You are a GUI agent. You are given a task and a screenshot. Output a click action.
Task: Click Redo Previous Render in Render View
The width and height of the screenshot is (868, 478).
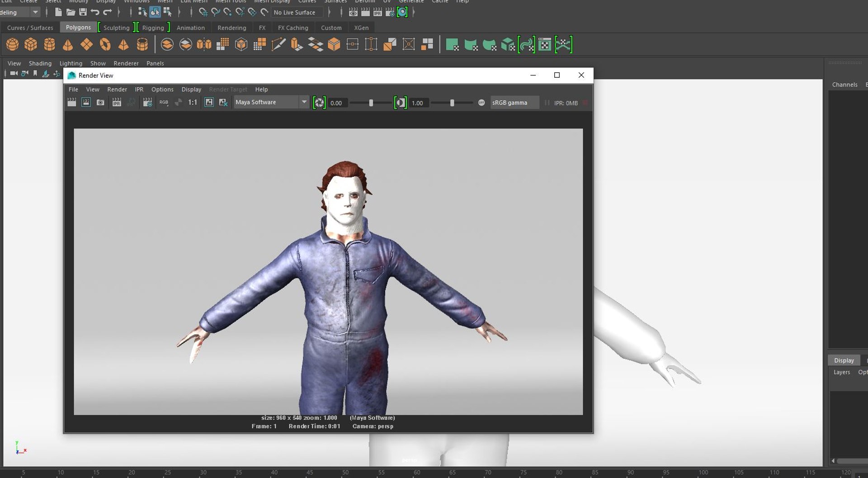(x=71, y=103)
